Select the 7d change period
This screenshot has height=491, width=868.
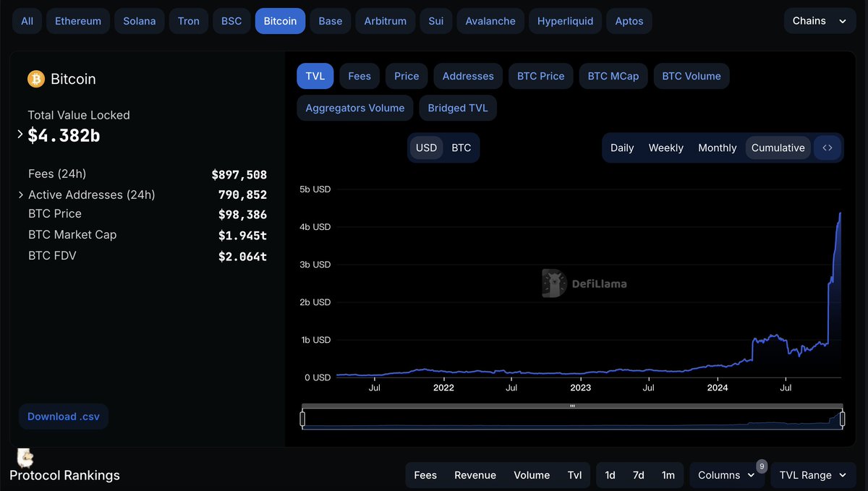pos(639,475)
